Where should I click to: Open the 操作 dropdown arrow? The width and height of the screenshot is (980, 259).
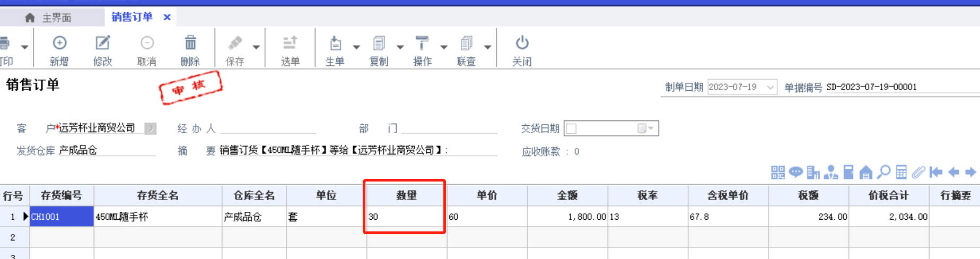[444, 47]
